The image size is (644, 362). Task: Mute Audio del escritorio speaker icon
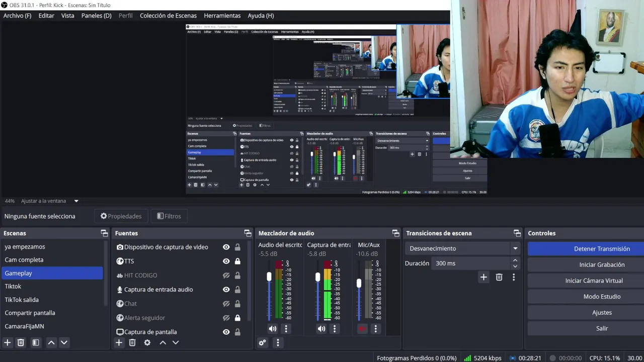click(272, 329)
